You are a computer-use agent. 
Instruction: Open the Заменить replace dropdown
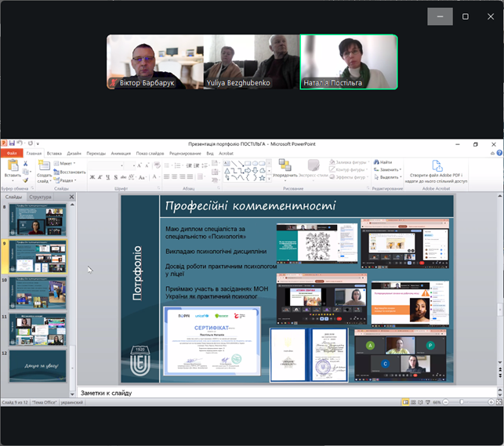click(x=388, y=169)
